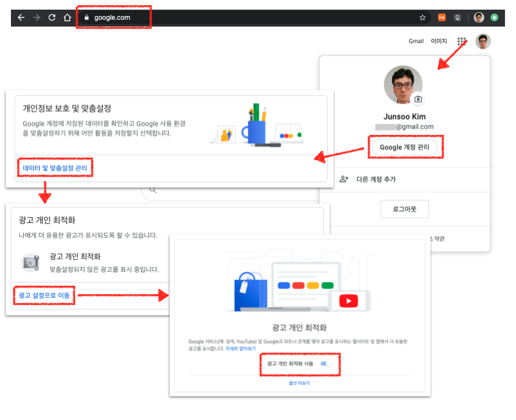Change profile photo via the camera icon

click(x=418, y=99)
